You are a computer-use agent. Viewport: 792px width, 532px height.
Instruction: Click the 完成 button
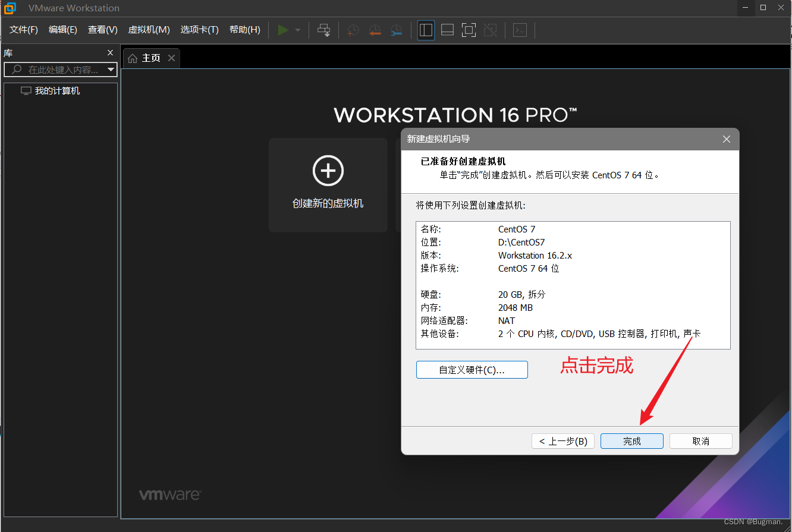(x=632, y=441)
